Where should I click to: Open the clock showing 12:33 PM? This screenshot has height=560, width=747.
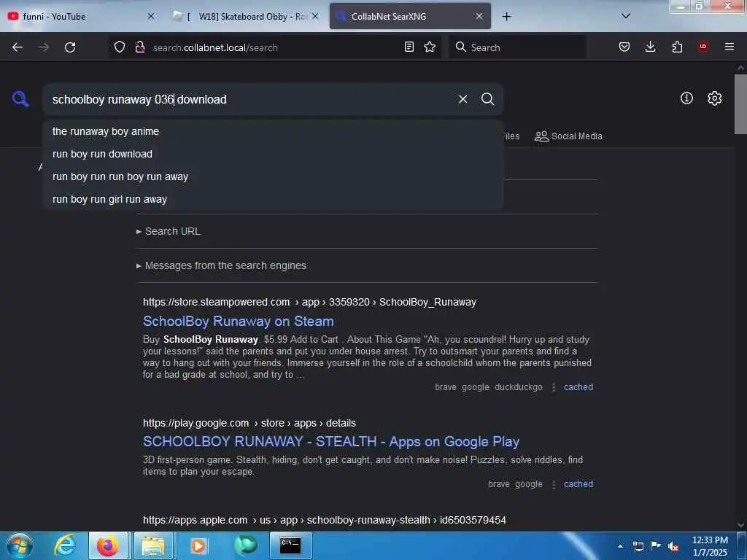(710, 546)
